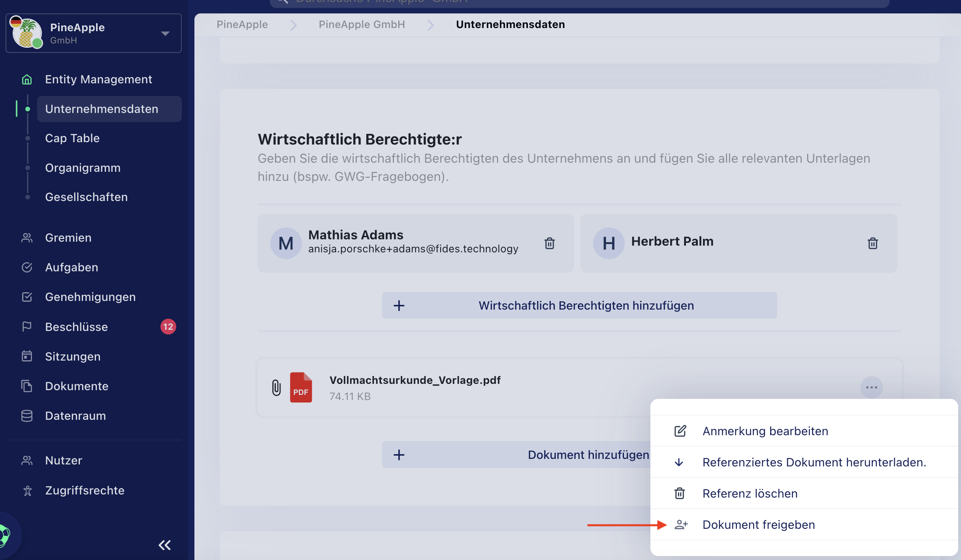This screenshot has width=961, height=560.
Task: Select Referenz löschen menu entry
Action: pyautogui.click(x=750, y=493)
